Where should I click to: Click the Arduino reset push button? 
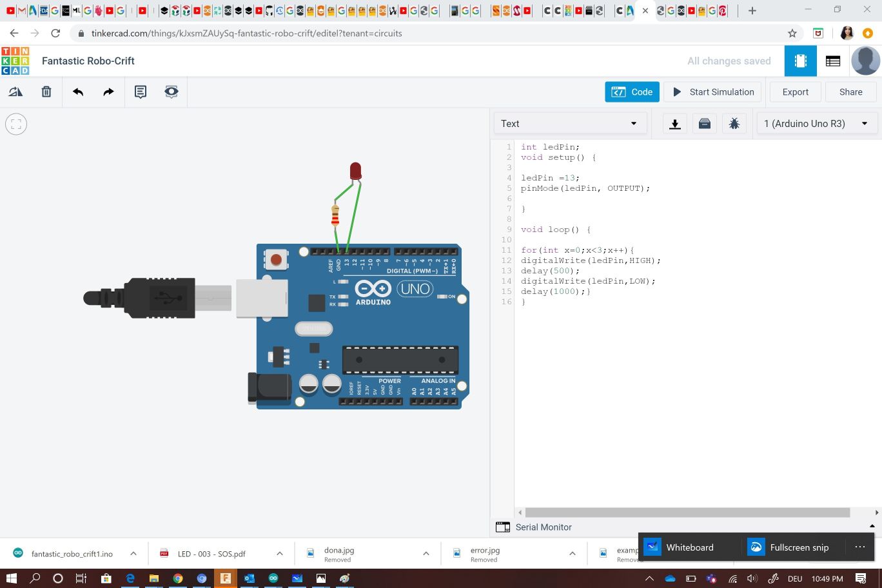pyautogui.click(x=276, y=259)
